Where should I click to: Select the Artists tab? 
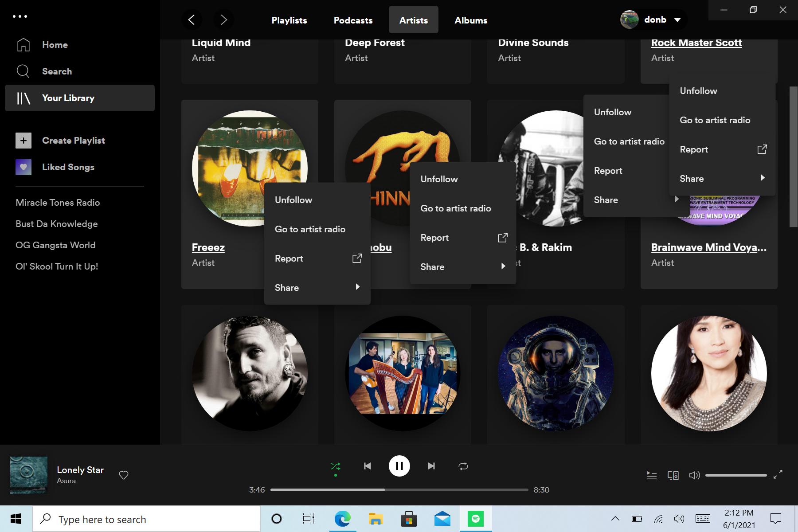[414, 20]
